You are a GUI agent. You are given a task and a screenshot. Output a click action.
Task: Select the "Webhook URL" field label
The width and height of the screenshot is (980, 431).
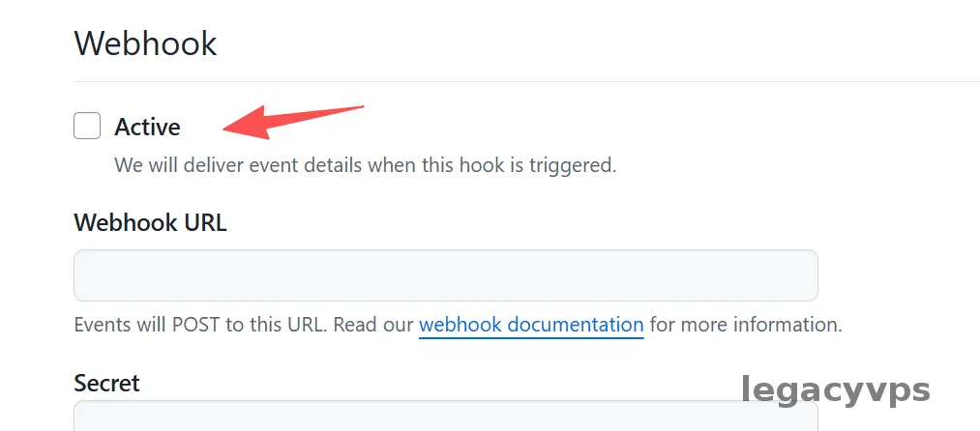[150, 222]
